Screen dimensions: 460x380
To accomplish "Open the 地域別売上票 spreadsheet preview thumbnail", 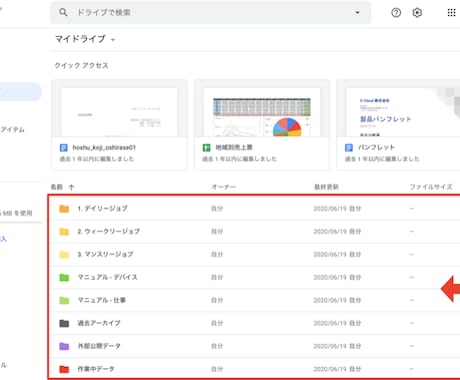I will [262, 112].
